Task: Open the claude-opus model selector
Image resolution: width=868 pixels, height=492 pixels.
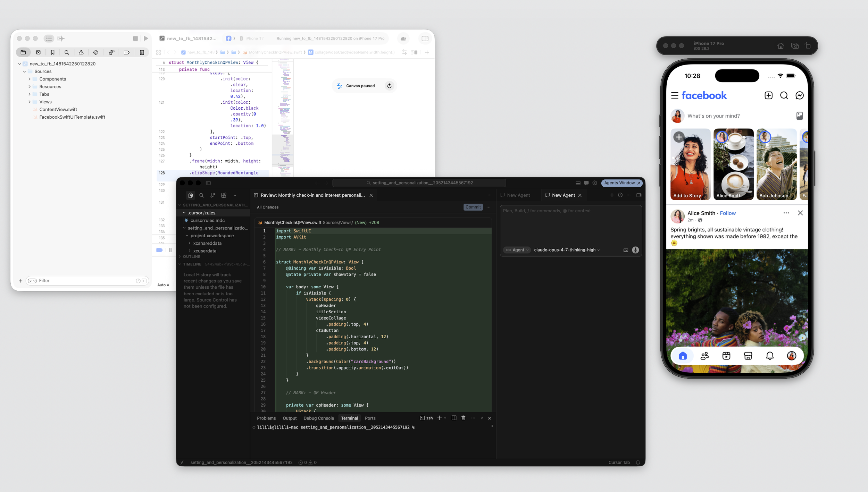Action: (567, 250)
